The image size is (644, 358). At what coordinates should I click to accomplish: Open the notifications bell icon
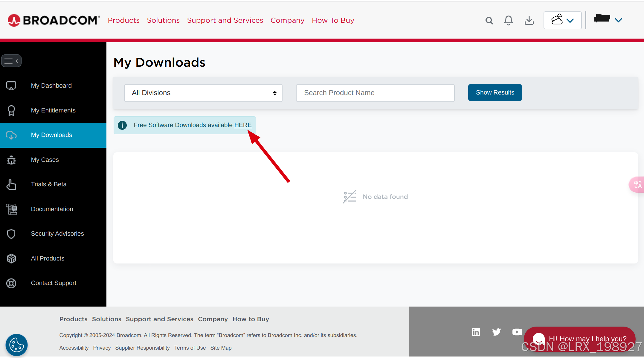pyautogui.click(x=509, y=20)
